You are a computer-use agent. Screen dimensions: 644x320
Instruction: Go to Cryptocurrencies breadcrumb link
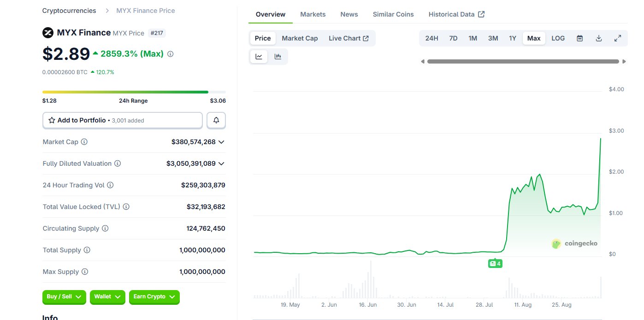[x=69, y=10]
